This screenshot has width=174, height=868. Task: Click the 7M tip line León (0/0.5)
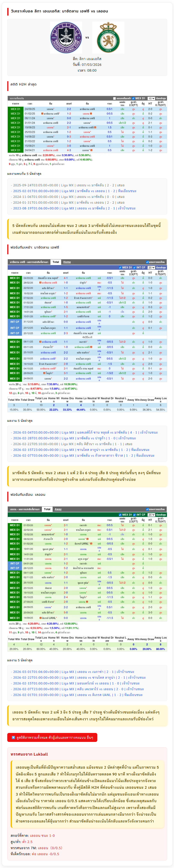[36, 848]
